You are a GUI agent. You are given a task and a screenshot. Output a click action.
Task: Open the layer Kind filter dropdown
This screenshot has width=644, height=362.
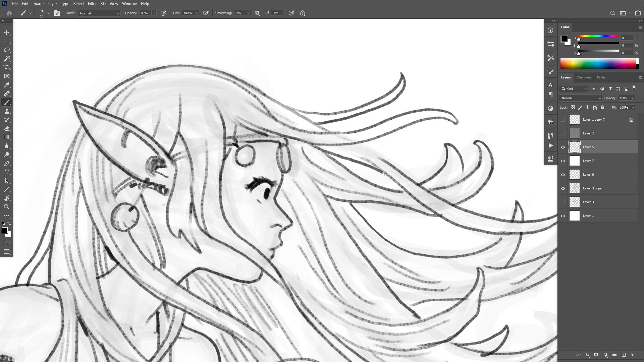coord(574,89)
